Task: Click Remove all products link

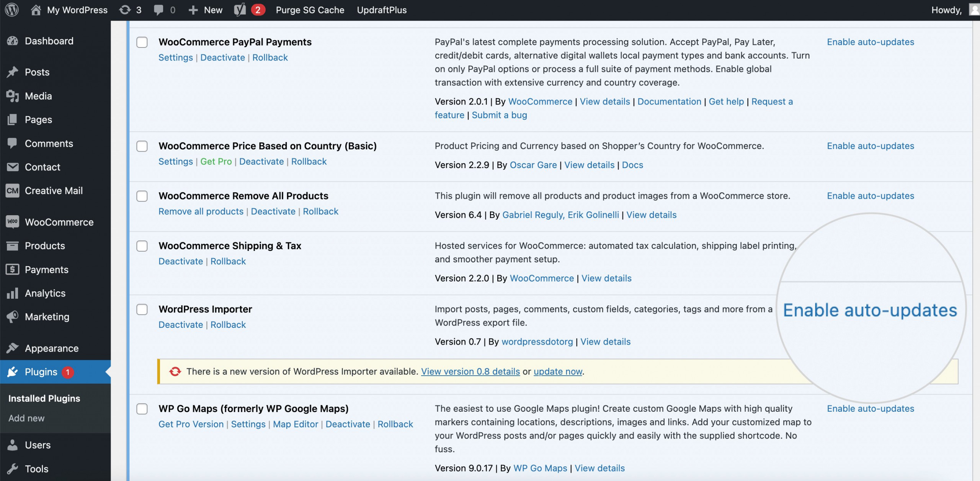Action: (201, 211)
